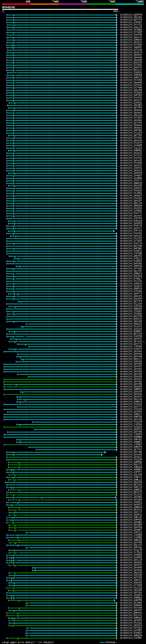
Task: Click the UniRef100_Q93XK4 label
Action: (x=131, y=352)
